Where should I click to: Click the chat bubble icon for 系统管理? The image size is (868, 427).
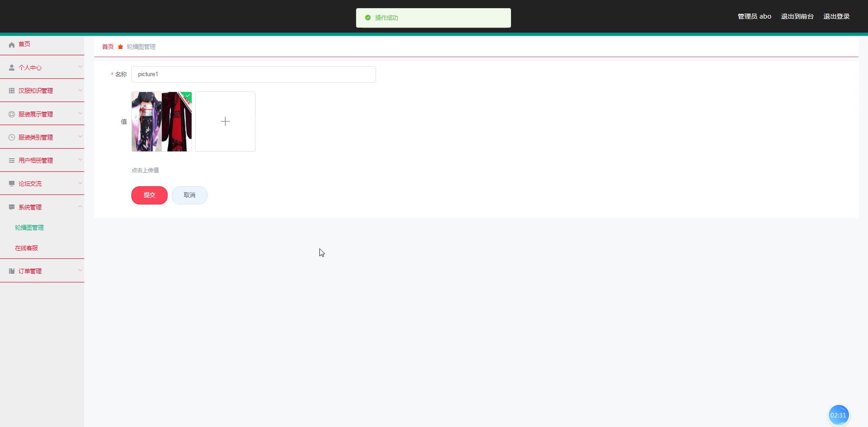click(x=12, y=207)
